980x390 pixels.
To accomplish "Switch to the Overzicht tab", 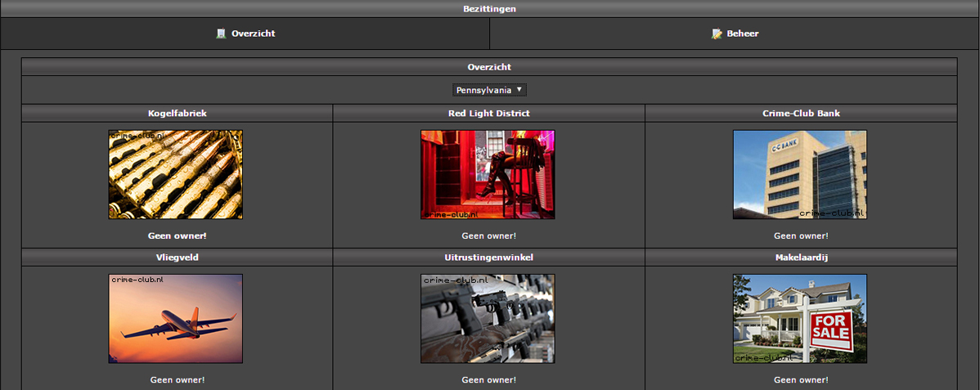I will (x=253, y=34).
